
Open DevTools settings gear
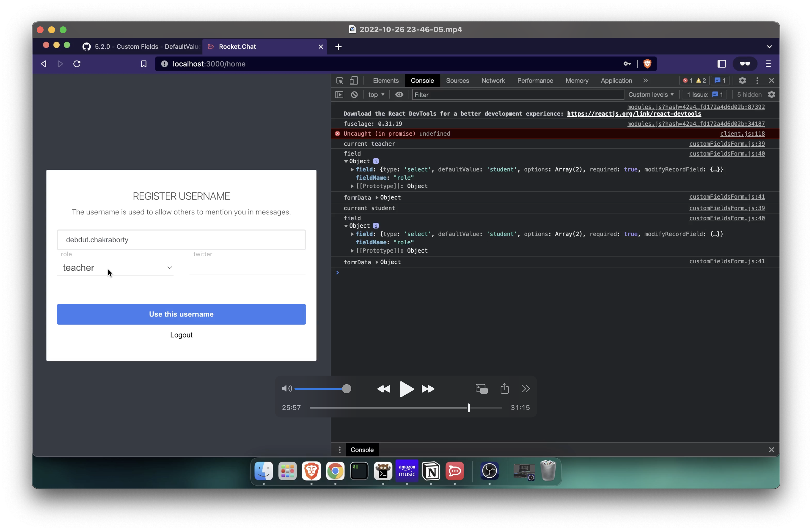click(x=742, y=81)
